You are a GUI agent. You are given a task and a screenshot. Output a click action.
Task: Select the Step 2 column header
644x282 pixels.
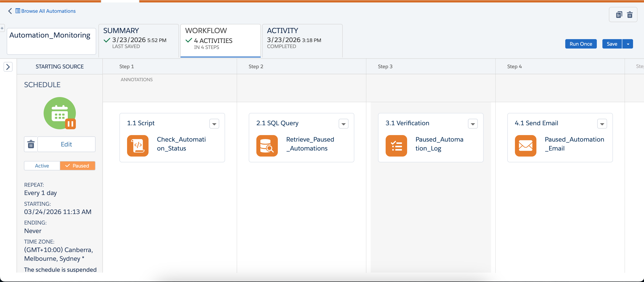(256, 66)
